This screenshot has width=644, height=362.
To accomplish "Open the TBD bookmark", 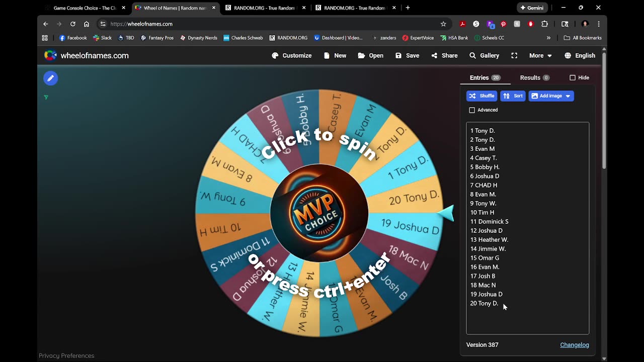I will pyautogui.click(x=126, y=38).
